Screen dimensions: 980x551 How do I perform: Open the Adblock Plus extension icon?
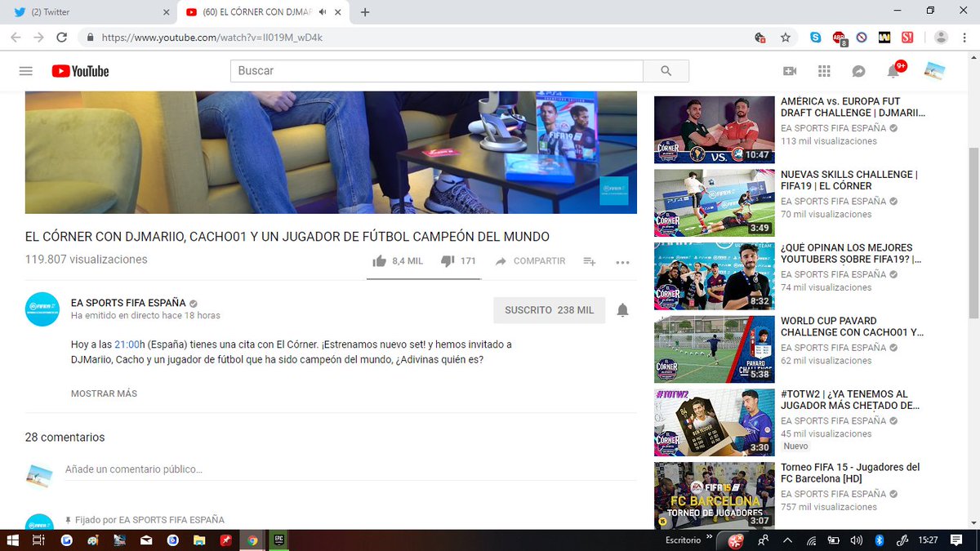(x=839, y=38)
